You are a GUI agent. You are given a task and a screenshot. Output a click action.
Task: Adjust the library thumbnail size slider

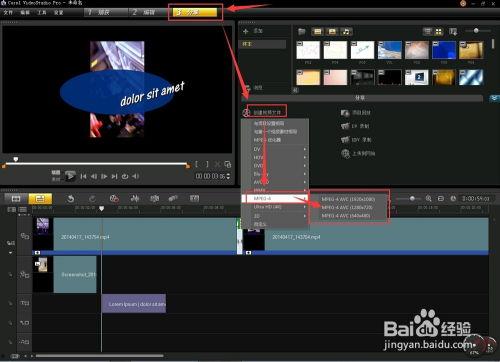pos(476,31)
